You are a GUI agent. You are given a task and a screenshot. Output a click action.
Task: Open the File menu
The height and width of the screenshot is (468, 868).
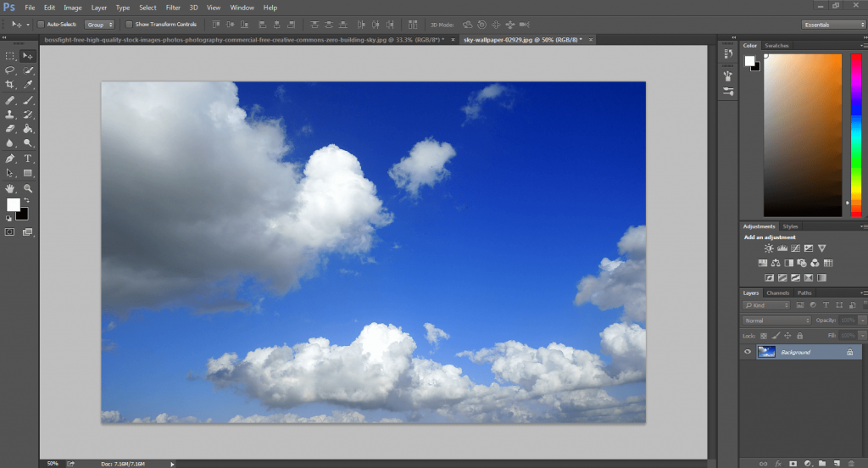pos(30,8)
